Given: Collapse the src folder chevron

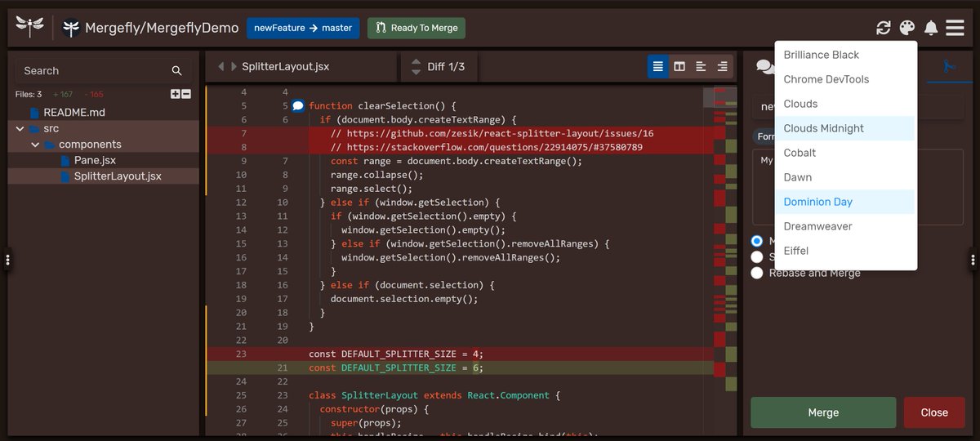Looking at the screenshot, I should click(x=20, y=129).
